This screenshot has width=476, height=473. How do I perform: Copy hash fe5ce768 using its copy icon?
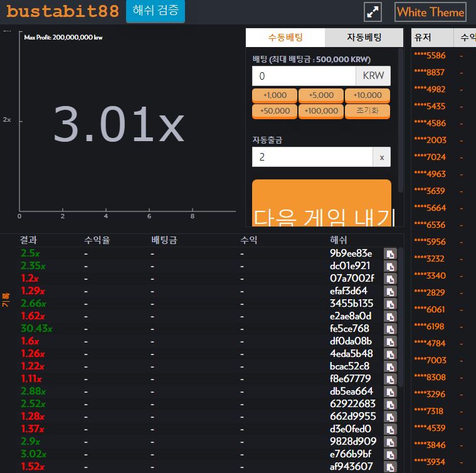click(390, 329)
